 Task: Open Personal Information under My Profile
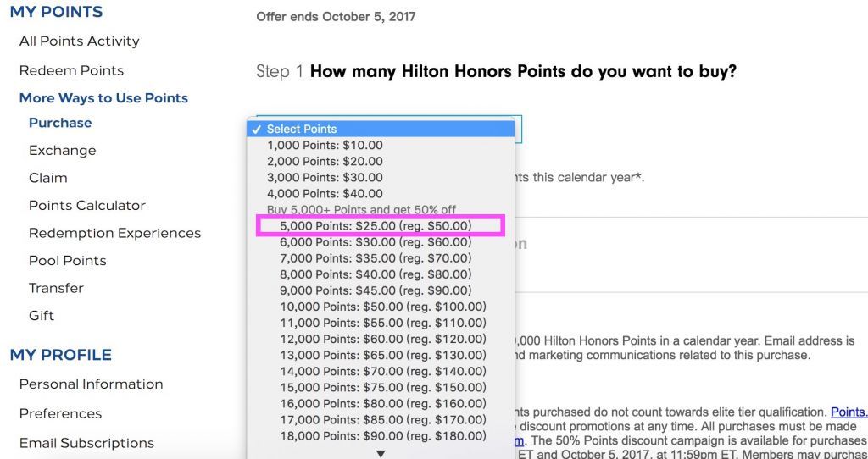tap(91, 384)
